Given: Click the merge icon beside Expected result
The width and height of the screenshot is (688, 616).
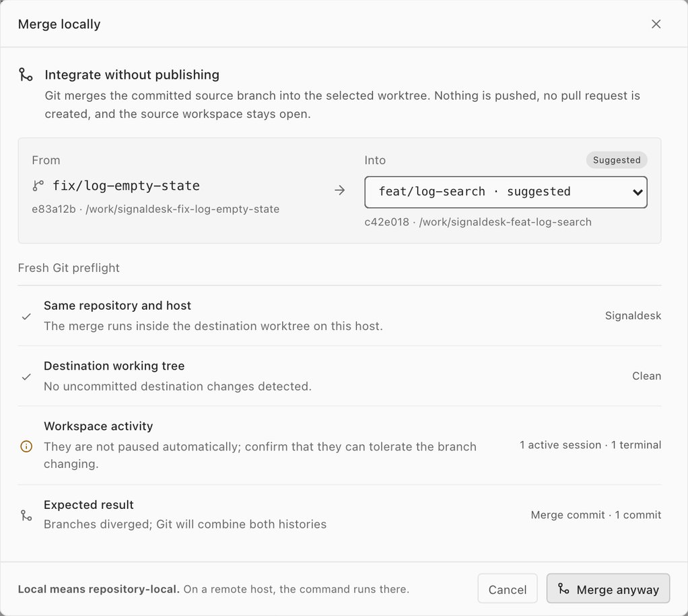Looking at the screenshot, I should coord(26,515).
